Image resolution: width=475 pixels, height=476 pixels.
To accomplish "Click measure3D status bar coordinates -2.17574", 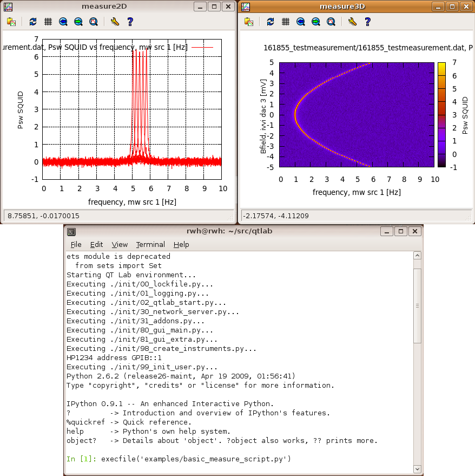I will 276,216.
